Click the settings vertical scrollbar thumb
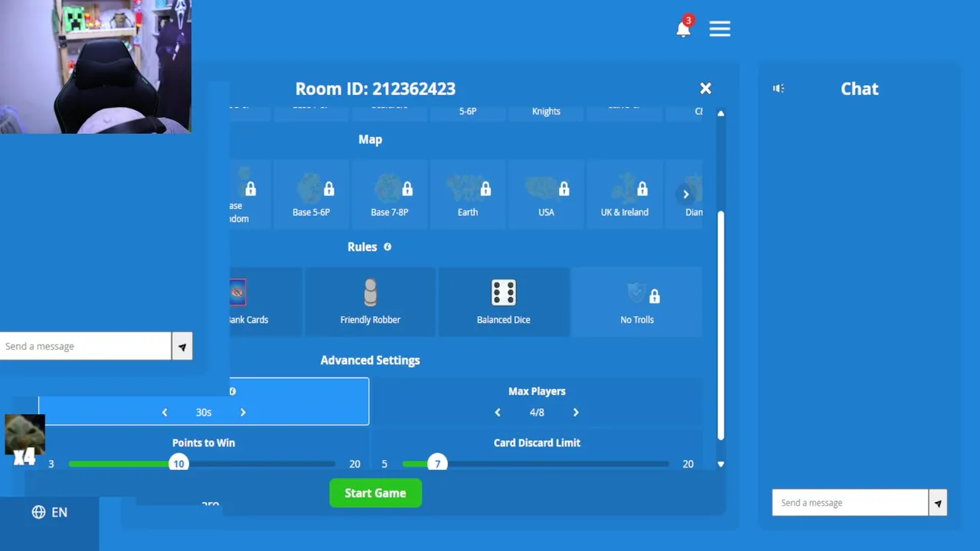Screen dimensions: 980x551 [x=720, y=325]
